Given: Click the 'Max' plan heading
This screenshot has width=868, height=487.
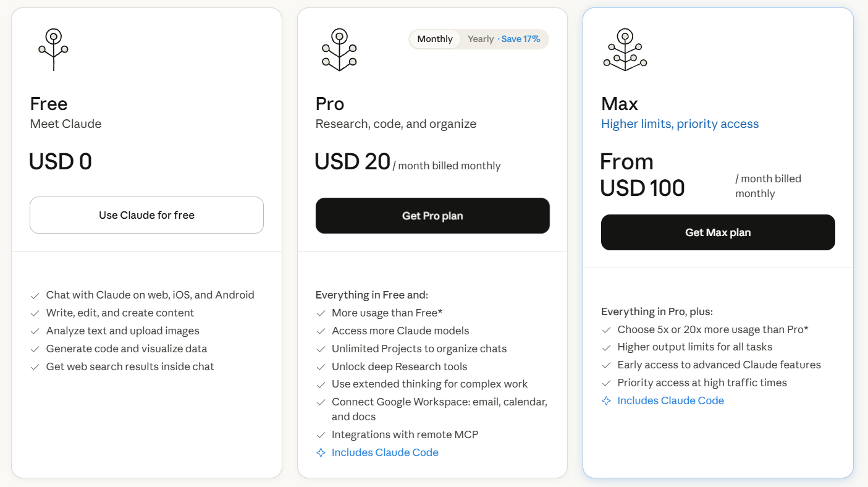Looking at the screenshot, I should coord(620,104).
